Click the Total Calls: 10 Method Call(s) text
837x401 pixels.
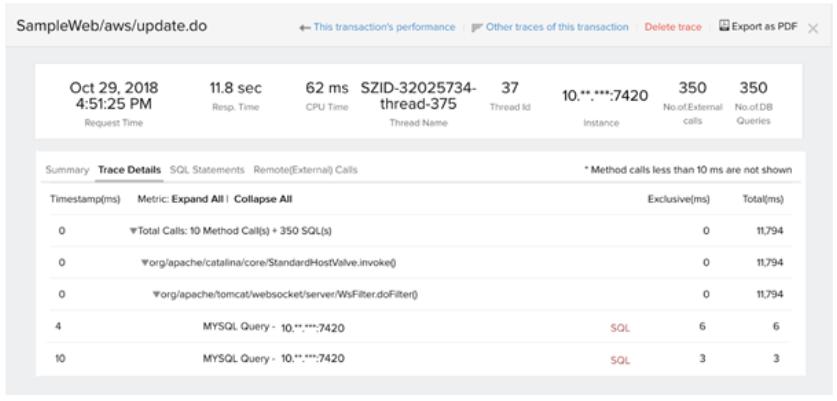(235, 231)
